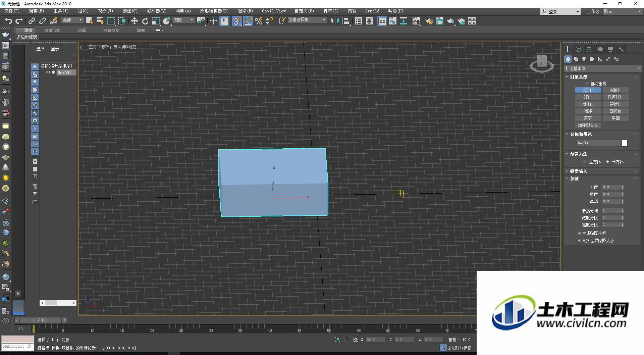
Task: Switch to the Modify command panel
Action: pos(578,49)
